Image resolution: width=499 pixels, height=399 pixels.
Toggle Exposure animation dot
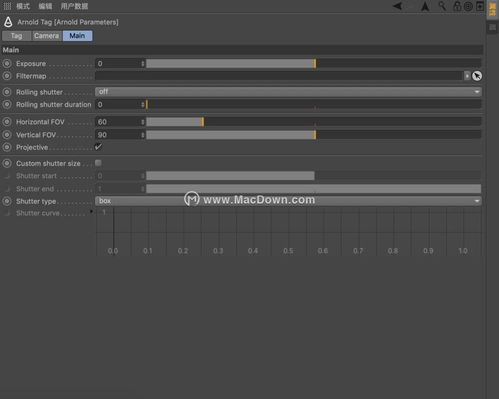(x=7, y=63)
